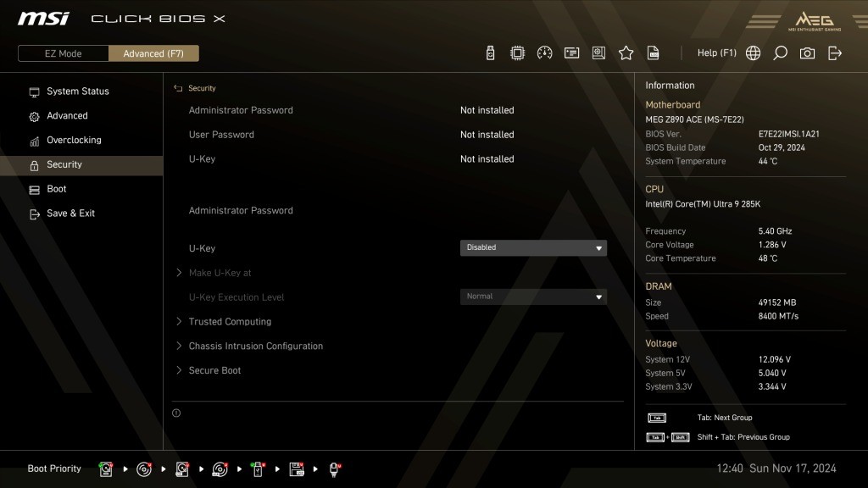Set the Administrator Password entry
The image size is (868, 488).
(x=241, y=211)
